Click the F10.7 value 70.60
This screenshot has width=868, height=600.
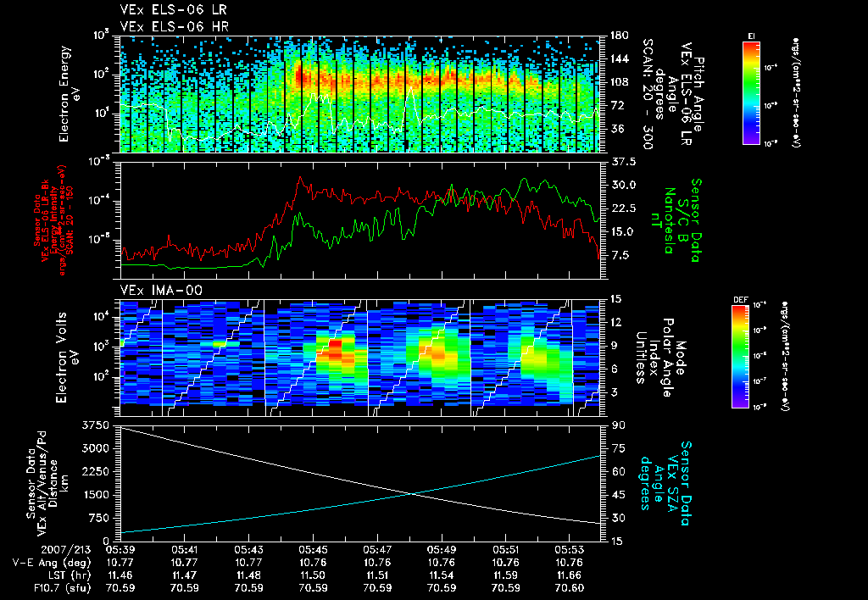click(x=570, y=588)
